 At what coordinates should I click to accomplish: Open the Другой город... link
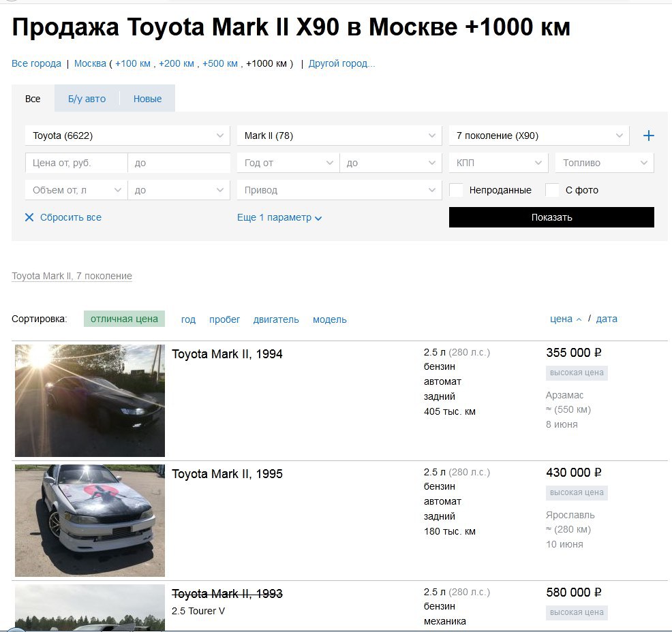point(341,64)
